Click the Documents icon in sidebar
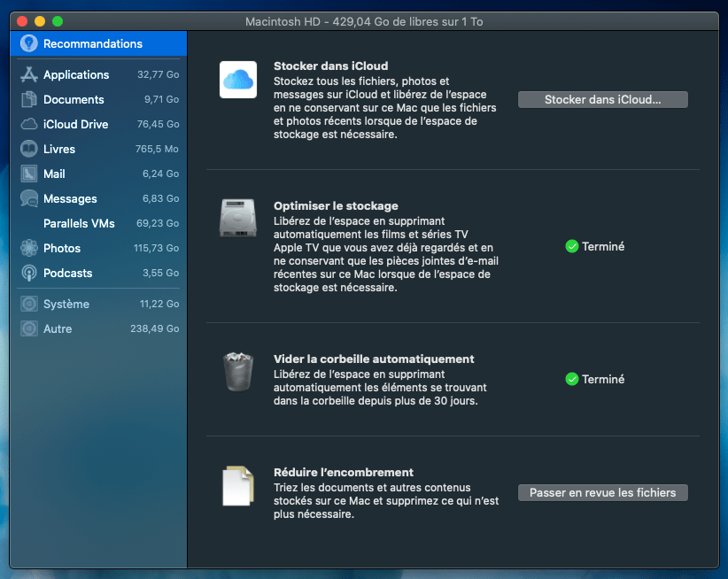Viewport: 728px width, 579px height. pos(28,100)
